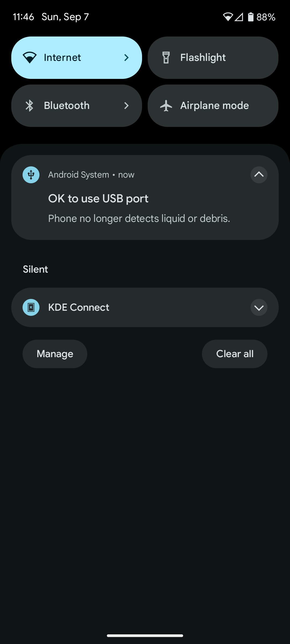Open Bluetooth details via its chevron arrow
Screen dimensions: 290x644
coord(126,106)
